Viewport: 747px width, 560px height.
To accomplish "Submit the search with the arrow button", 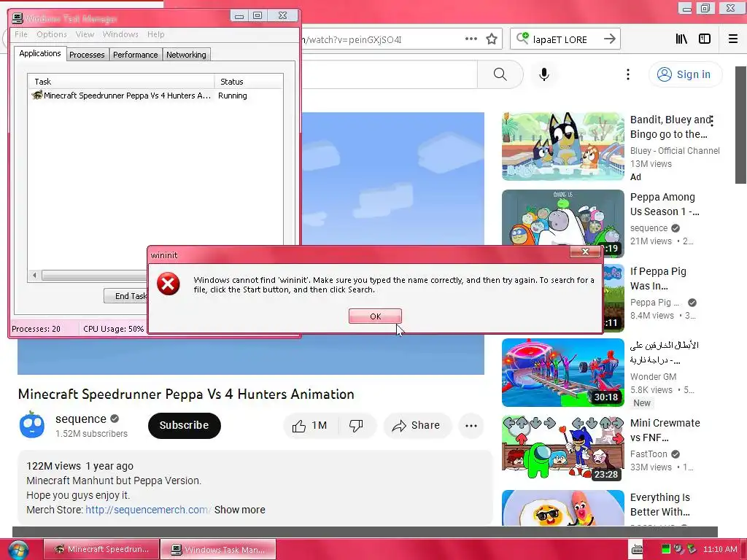I will point(609,39).
